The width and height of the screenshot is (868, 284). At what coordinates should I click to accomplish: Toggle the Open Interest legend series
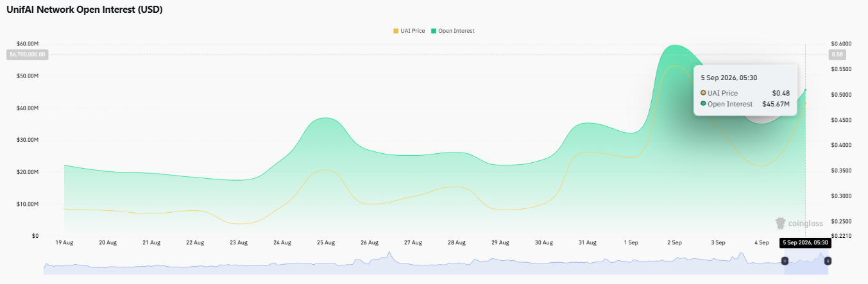(x=453, y=31)
